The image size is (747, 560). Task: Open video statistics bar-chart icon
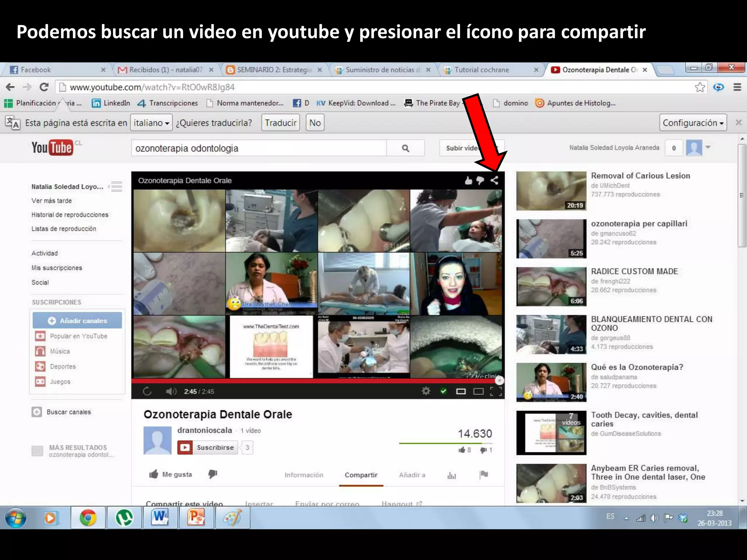(x=452, y=475)
